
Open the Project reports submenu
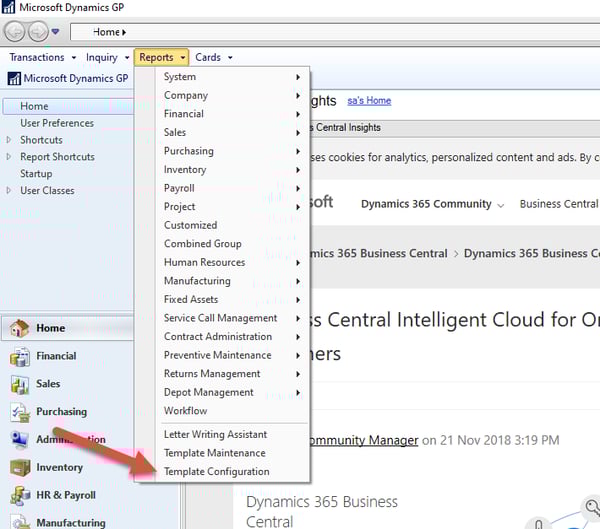(232, 207)
